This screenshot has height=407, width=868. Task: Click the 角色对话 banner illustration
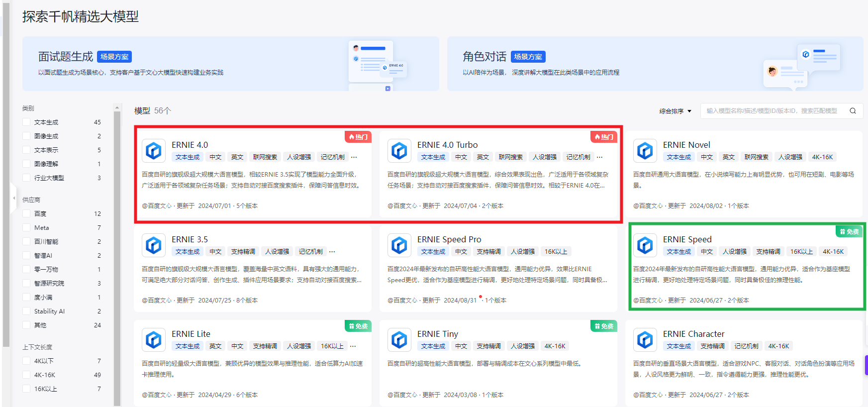point(802,67)
